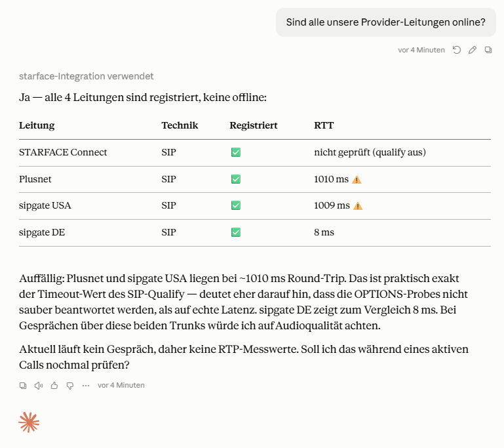Click the green check for sipgate USA
This screenshot has width=504, height=448.
[236, 205]
